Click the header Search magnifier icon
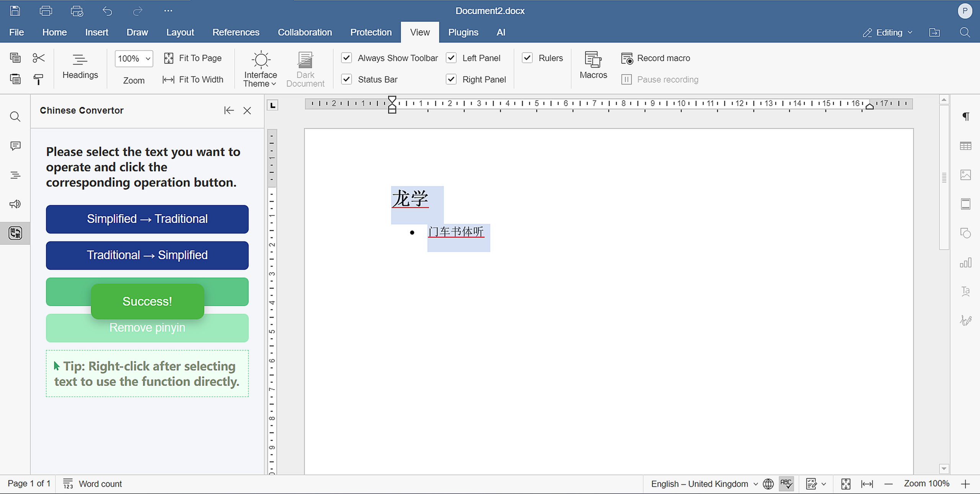 pos(965,33)
